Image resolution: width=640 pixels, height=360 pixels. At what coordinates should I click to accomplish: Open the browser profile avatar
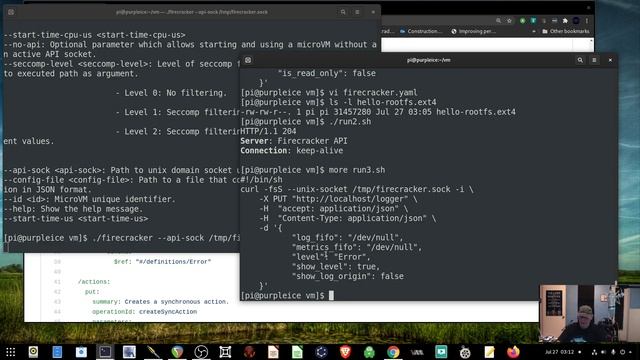tap(576, 20)
